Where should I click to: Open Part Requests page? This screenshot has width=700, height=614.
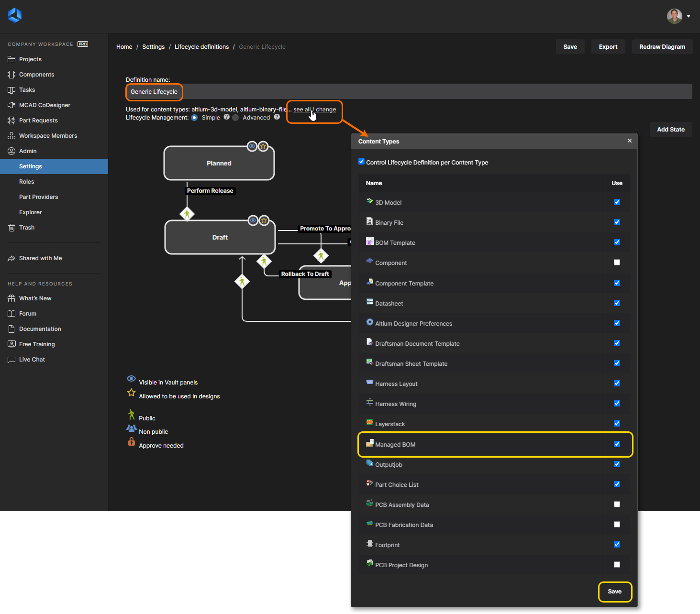38,121
